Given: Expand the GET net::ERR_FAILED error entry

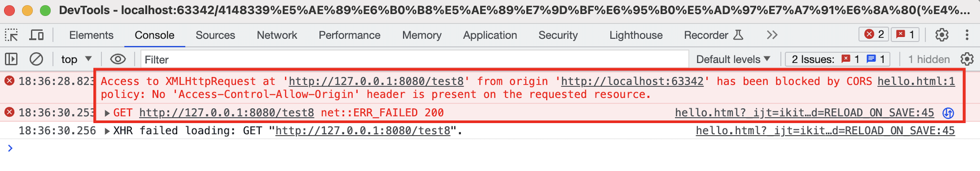Looking at the screenshot, I should pyautogui.click(x=107, y=113).
